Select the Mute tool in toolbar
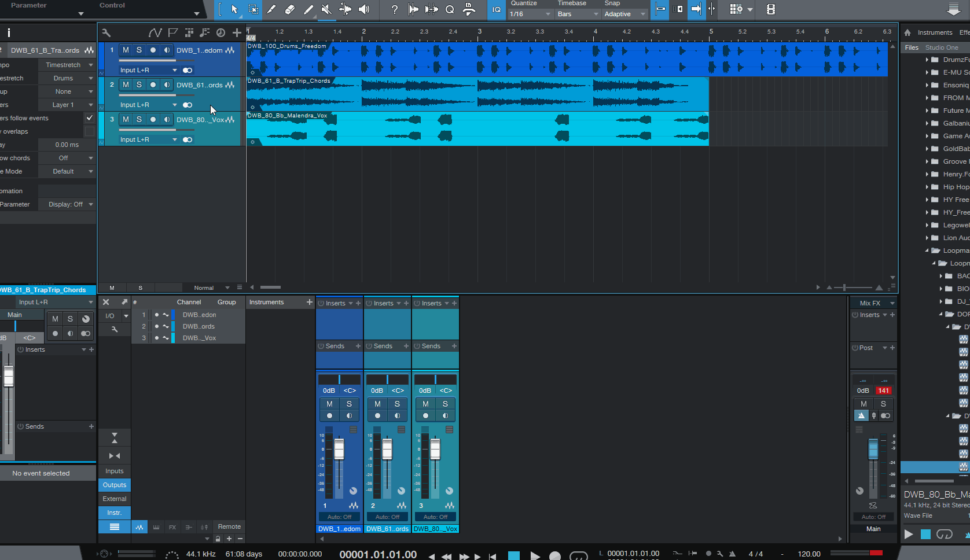 tap(326, 9)
